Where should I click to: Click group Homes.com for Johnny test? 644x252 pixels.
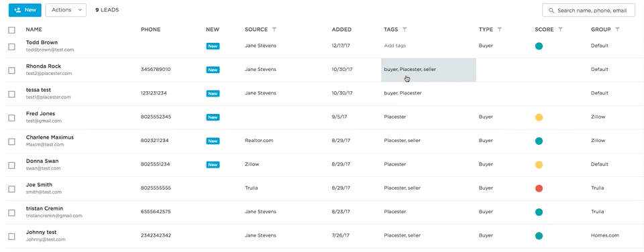tap(604, 236)
